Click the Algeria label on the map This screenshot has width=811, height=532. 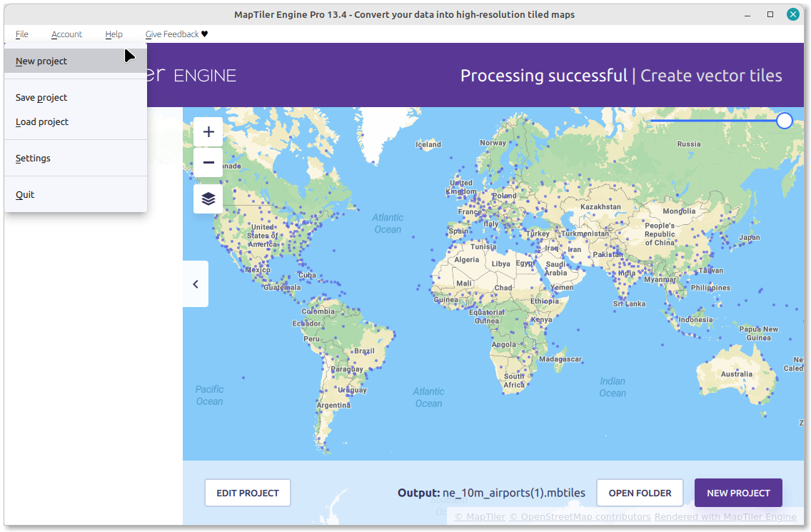point(466,260)
